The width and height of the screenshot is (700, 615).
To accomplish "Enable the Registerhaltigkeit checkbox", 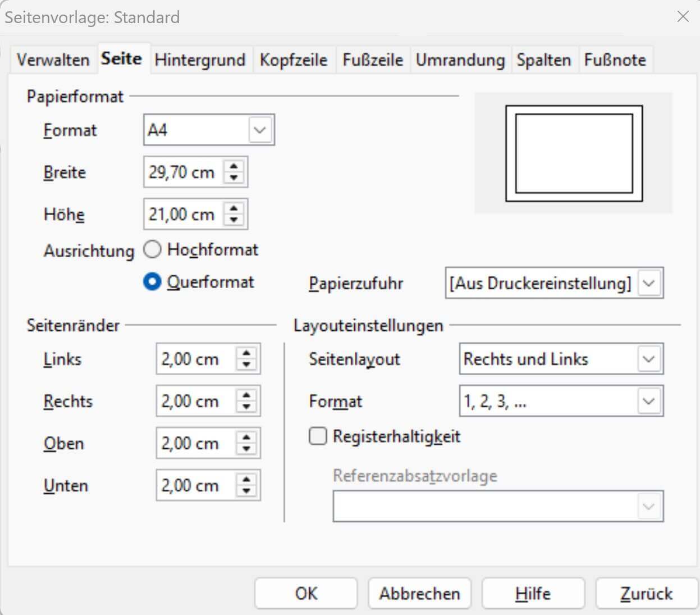I will point(317,435).
